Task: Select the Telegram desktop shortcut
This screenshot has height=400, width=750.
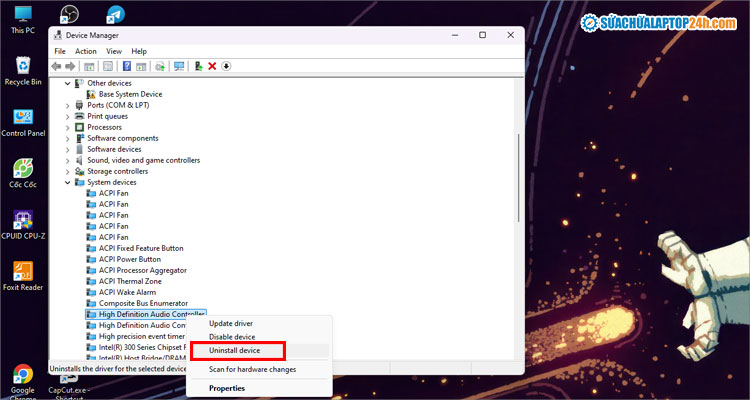Action: [x=115, y=15]
